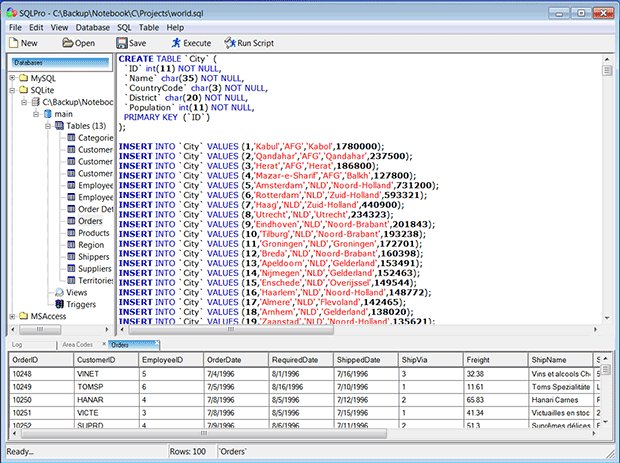Click the Rows: 100 status entry
The image size is (620, 463).
click(188, 451)
